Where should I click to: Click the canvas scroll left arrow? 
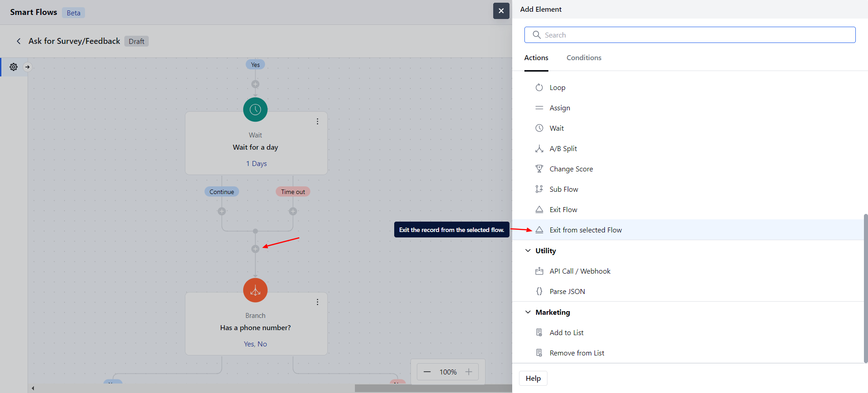point(33,388)
